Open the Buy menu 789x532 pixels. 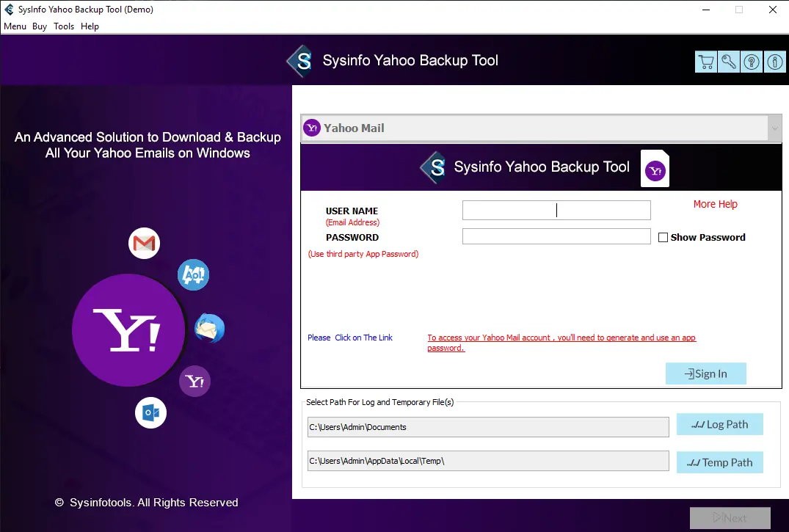tap(39, 26)
